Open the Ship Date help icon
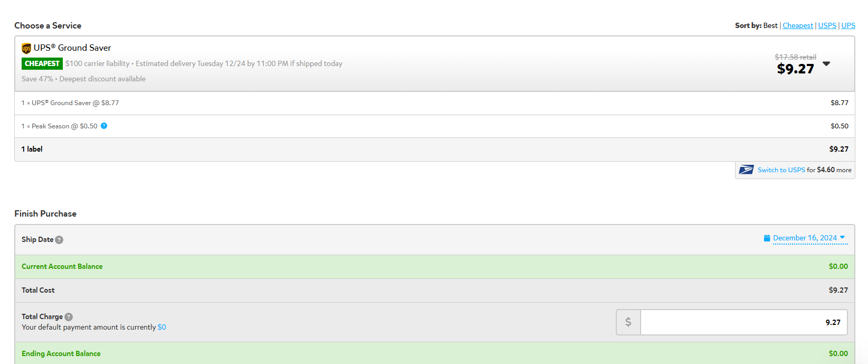The height and width of the screenshot is (364, 868). pos(59,240)
